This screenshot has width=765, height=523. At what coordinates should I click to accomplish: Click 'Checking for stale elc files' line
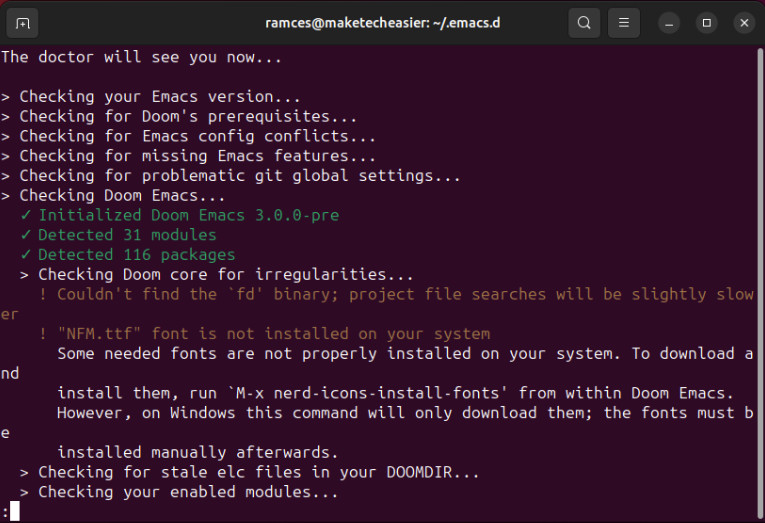tap(250, 472)
